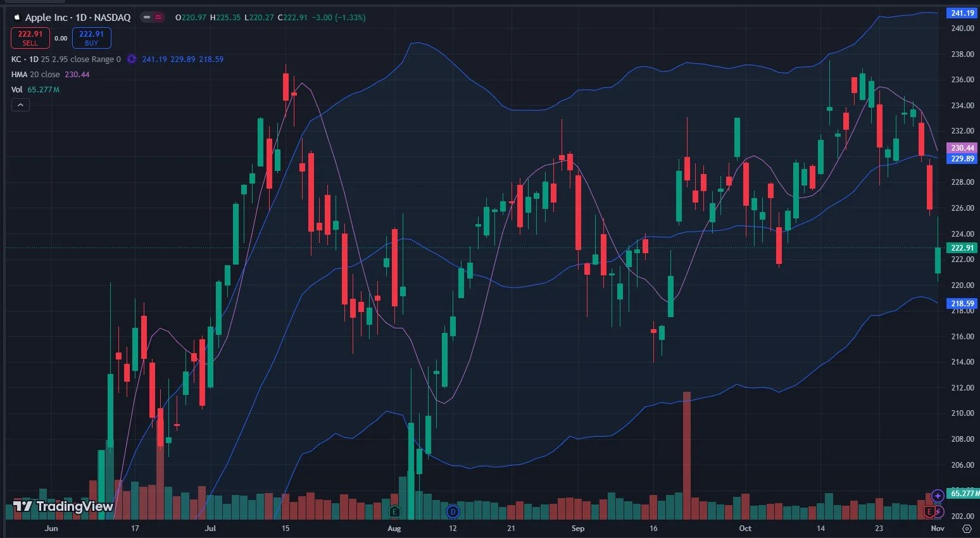Click the −3.00 (−1.33%) change value
The height and width of the screenshot is (538, 980).
[x=339, y=18]
